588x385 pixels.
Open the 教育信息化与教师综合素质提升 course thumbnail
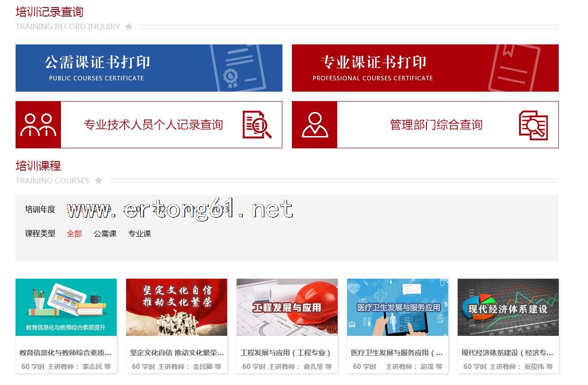(66, 307)
